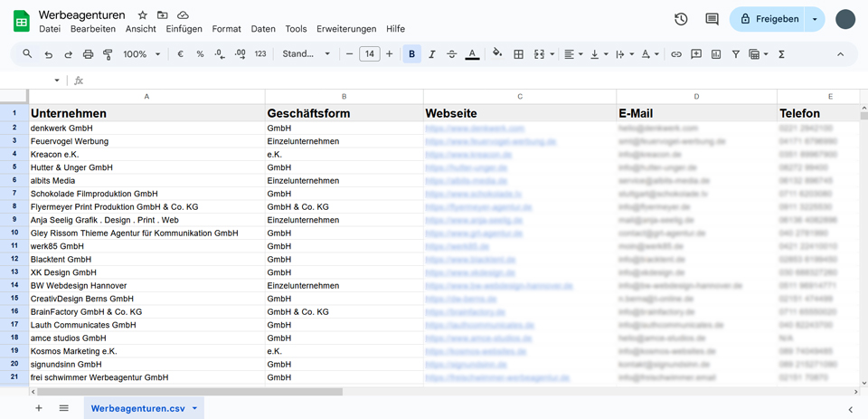Open the Format menu
868x419 pixels.
226,29
